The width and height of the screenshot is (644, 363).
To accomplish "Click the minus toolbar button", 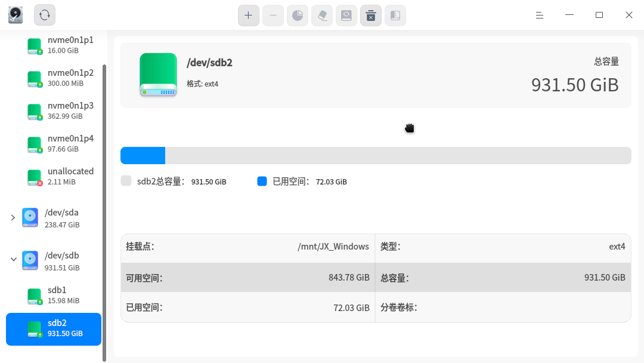I will 273,16.
